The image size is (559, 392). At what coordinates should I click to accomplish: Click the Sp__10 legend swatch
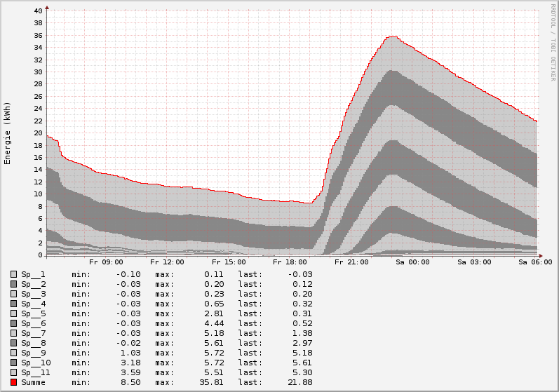pyautogui.click(x=14, y=363)
